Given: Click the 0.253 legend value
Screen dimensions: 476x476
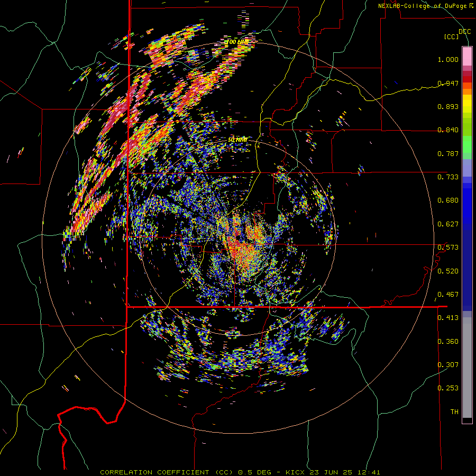Looking at the screenshot, I should point(448,388).
